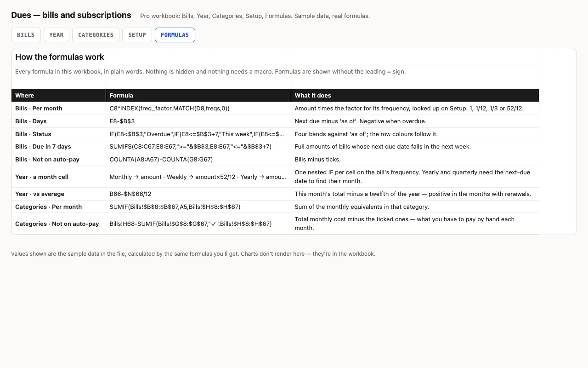Select the "Year · vs average" cell
The image size is (588, 368).
(x=59, y=194)
